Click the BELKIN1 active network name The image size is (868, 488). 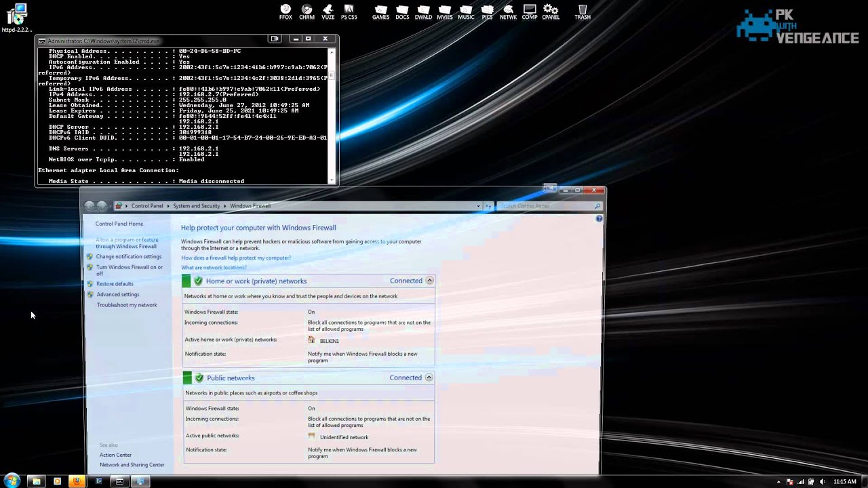coord(329,341)
